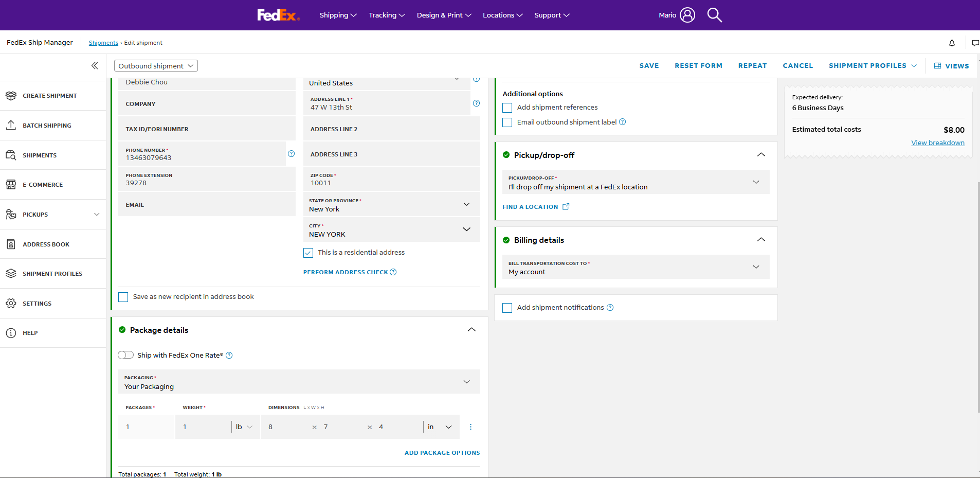The image size is (980, 478).
Task: Click the Email input field
Action: 207,204
